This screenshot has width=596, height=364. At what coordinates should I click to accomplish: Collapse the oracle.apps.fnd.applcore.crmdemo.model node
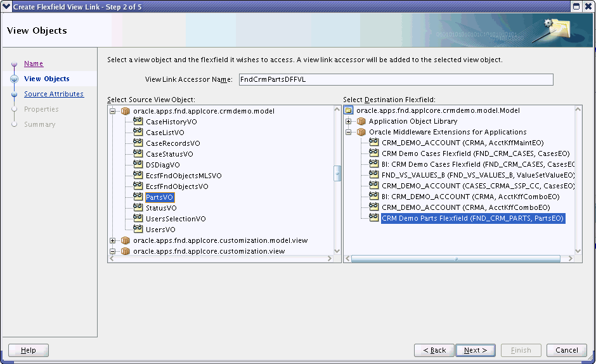pos(112,112)
